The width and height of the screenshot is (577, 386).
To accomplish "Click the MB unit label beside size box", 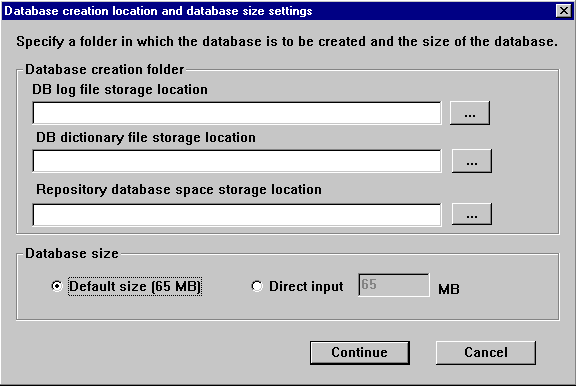I will pos(449,289).
